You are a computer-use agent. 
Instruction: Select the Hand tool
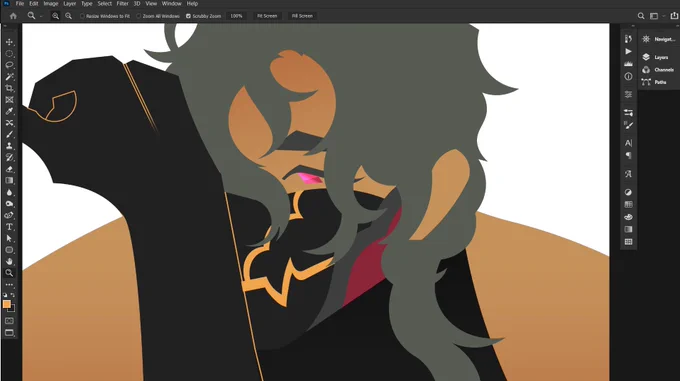[x=9, y=261]
